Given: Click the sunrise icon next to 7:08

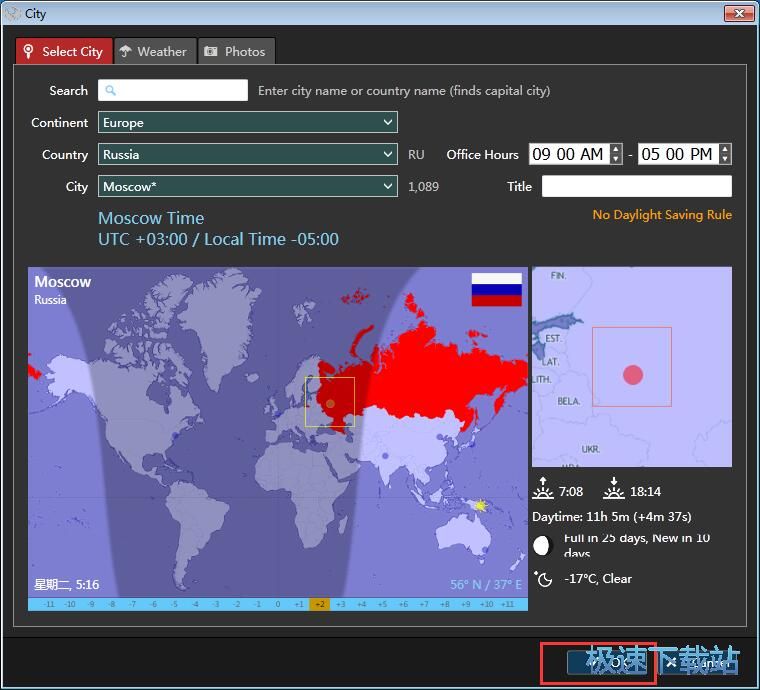Looking at the screenshot, I should pyautogui.click(x=543, y=490).
